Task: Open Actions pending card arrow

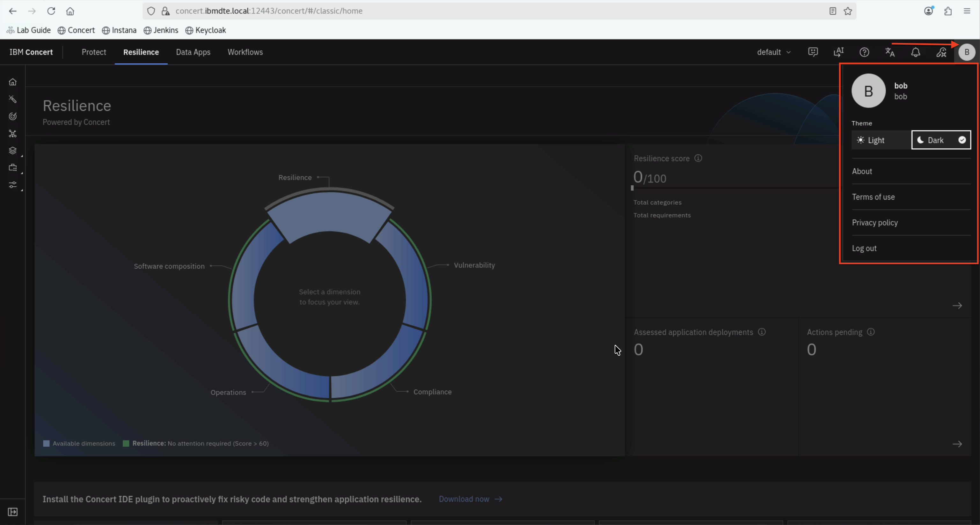Action: point(957,444)
